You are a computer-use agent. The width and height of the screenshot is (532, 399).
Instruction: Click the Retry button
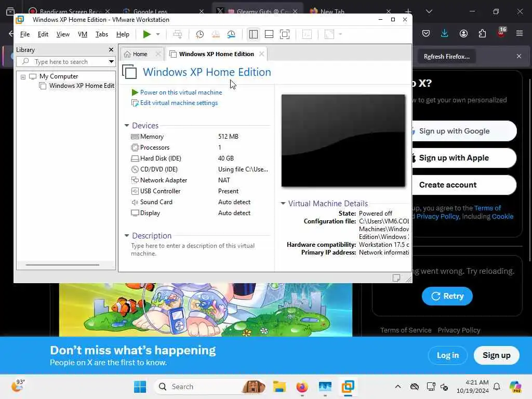[x=447, y=296]
